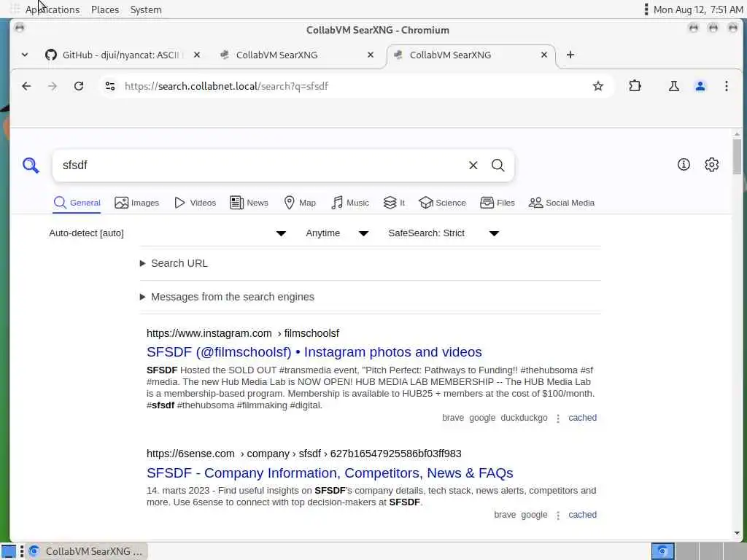Screen dimensions: 747x560
Task: Open SearXNG preferences gear icon
Action: coord(712,165)
